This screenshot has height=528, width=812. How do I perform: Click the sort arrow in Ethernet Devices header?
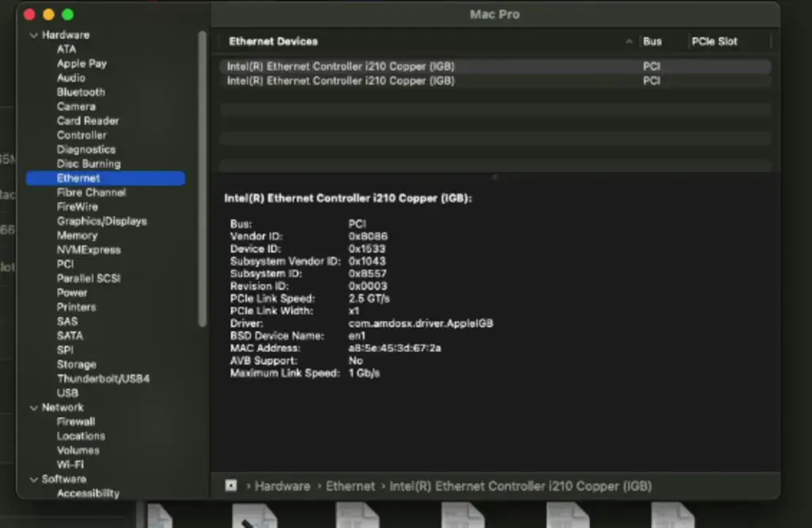pos(629,41)
